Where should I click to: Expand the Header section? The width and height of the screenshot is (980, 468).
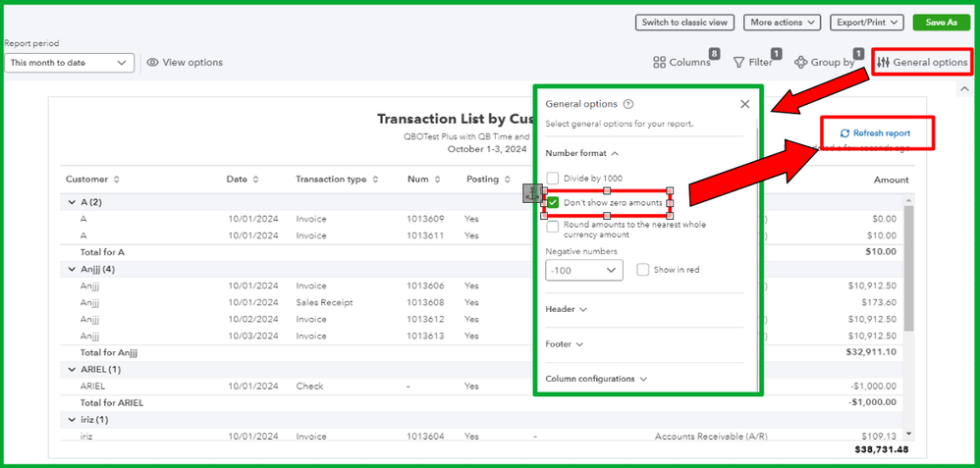567,310
